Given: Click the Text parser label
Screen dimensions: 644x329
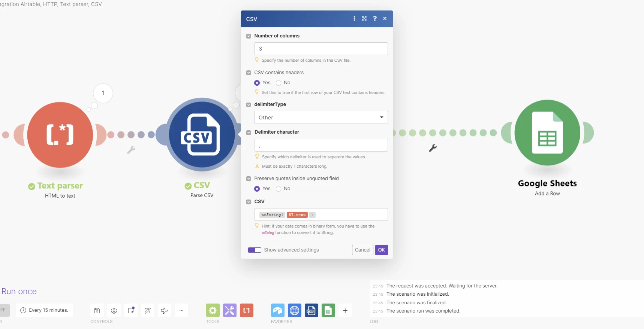Looking at the screenshot, I should [x=60, y=186].
